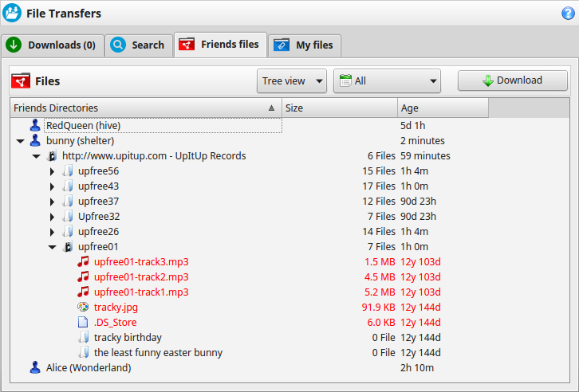Click the .DS_Store document icon
Screen dimensions: 579x392
(x=83, y=322)
